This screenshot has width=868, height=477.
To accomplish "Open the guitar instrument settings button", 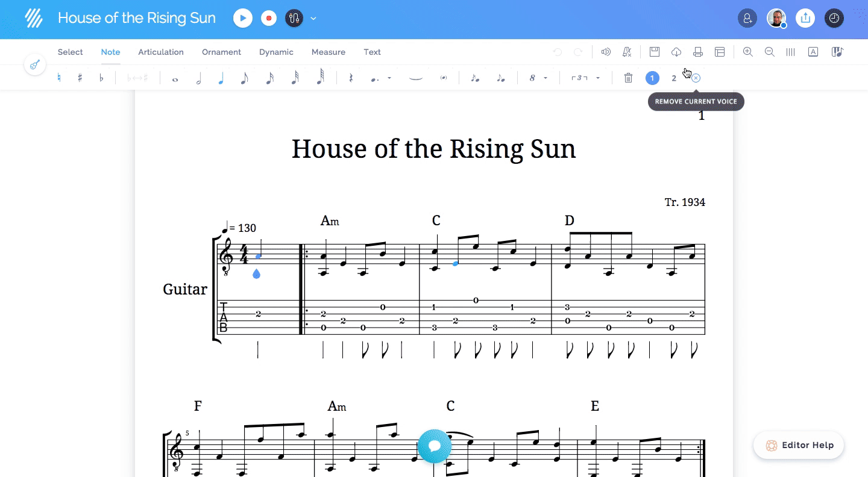I will click(x=35, y=65).
